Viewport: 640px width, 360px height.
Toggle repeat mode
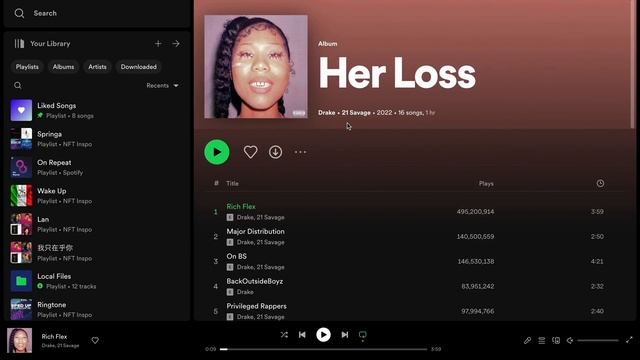(x=362, y=335)
